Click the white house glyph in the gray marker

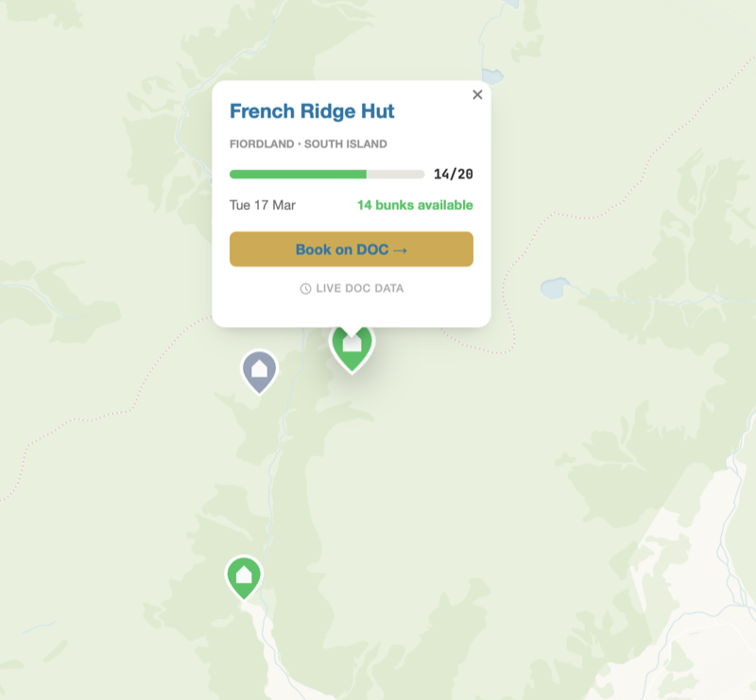click(259, 368)
